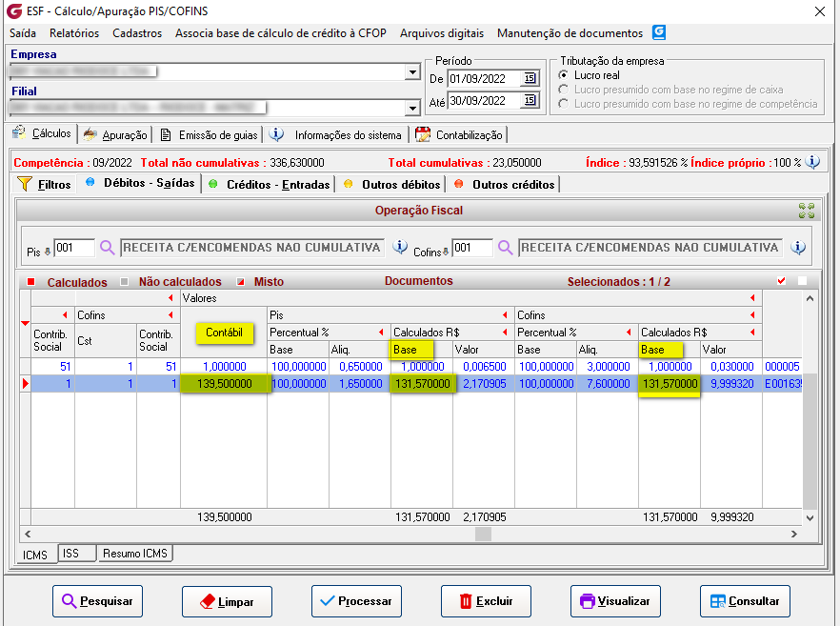This screenshot has width=840, height=626.
Task: Switch to Contabilização tab
Action: [459, 135]
